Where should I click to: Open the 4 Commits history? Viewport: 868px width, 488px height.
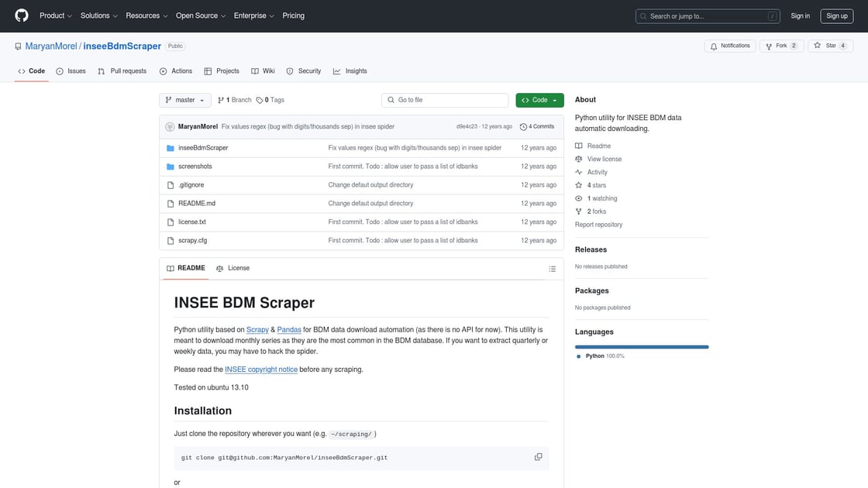(537, 127)
